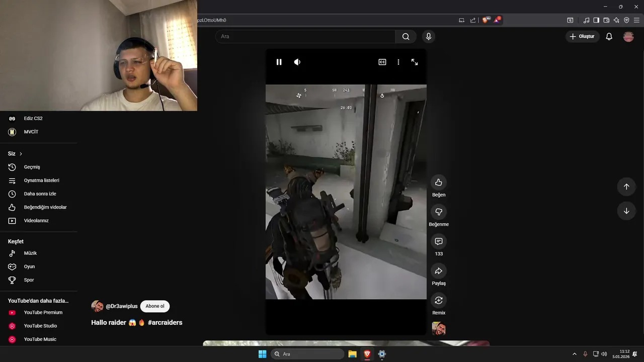Open the Brave VPN shield icon
644x362 pixels.
click(626, 20)
